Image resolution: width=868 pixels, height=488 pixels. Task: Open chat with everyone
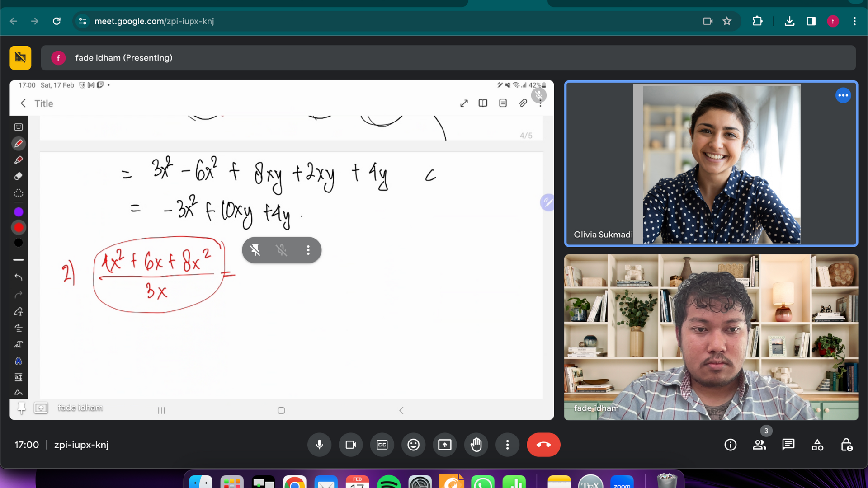788,445
